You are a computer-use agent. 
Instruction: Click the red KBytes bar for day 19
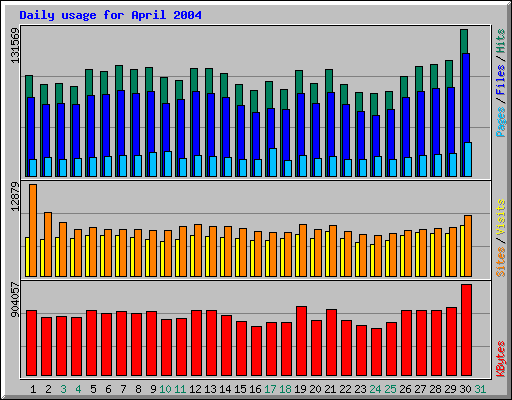click(301, 341)
